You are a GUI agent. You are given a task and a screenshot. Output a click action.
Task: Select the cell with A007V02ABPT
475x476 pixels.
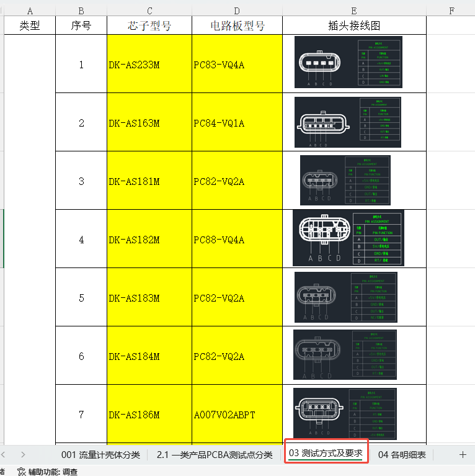pyautogui.click(x=237, y=415)
